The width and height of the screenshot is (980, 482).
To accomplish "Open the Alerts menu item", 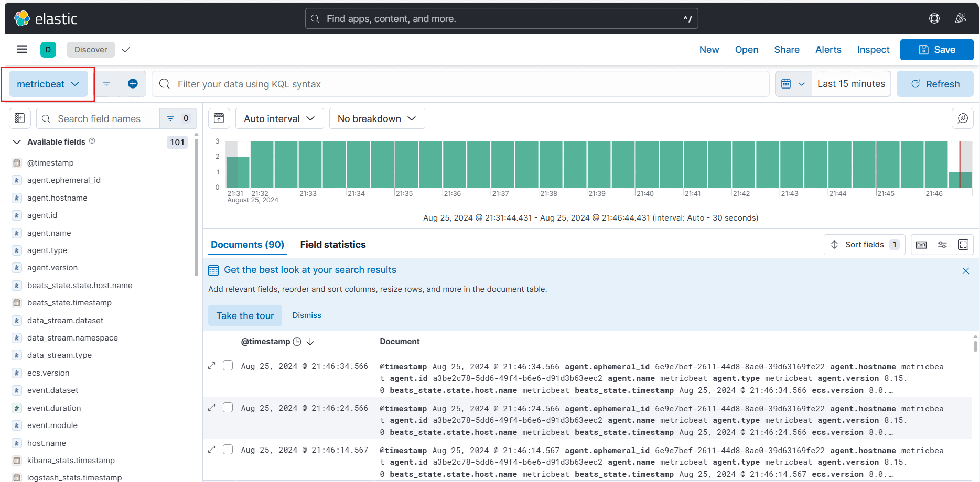I will [x=828, y=49].
